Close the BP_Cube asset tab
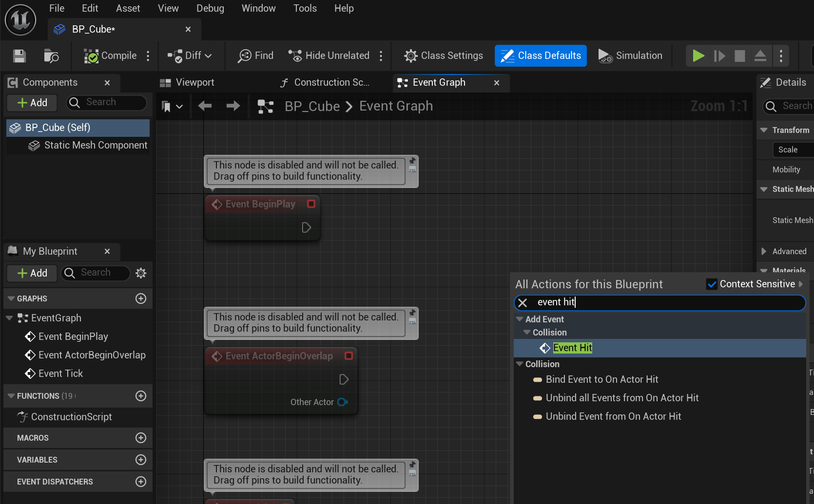This screenshot has height=504, width=814. tap(188, 29)
